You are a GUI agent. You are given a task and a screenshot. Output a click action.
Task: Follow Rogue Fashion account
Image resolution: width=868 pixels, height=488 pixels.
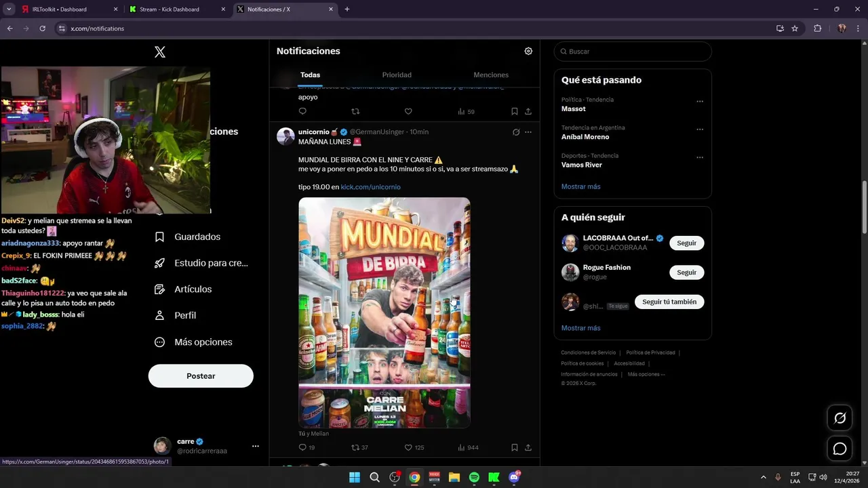point(686,272)
